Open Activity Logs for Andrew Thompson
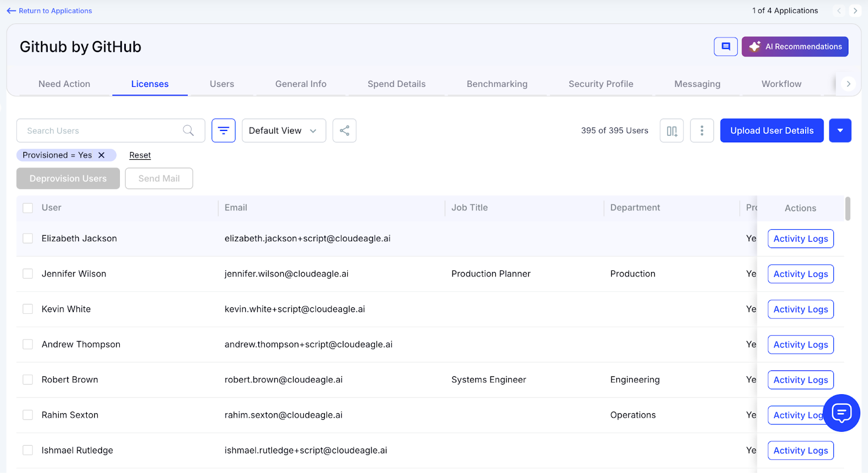 801,345
